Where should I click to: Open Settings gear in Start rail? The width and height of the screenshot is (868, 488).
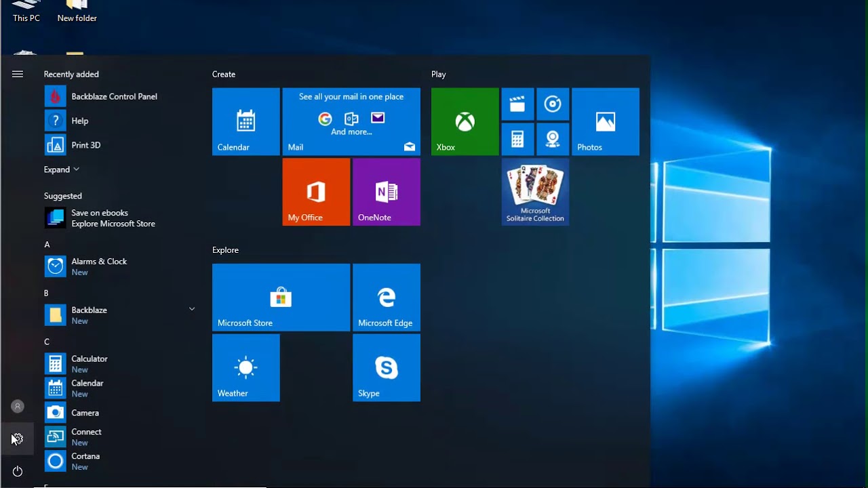coord(18,439)
